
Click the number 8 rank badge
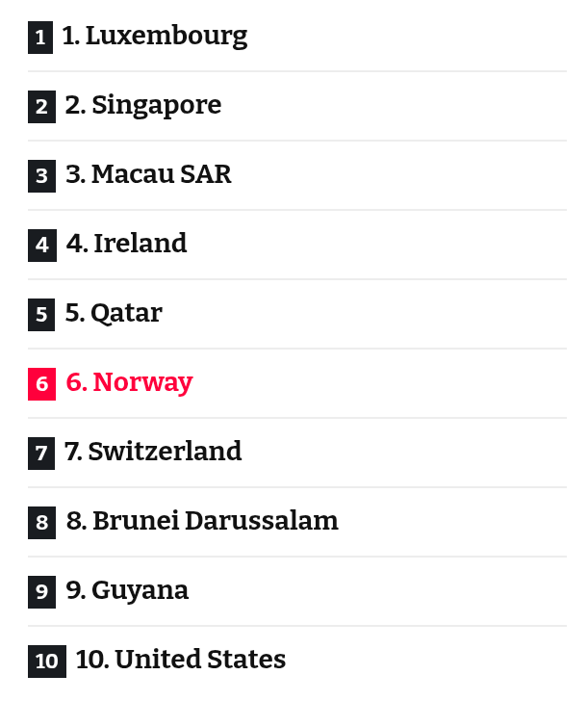[41, 523]
